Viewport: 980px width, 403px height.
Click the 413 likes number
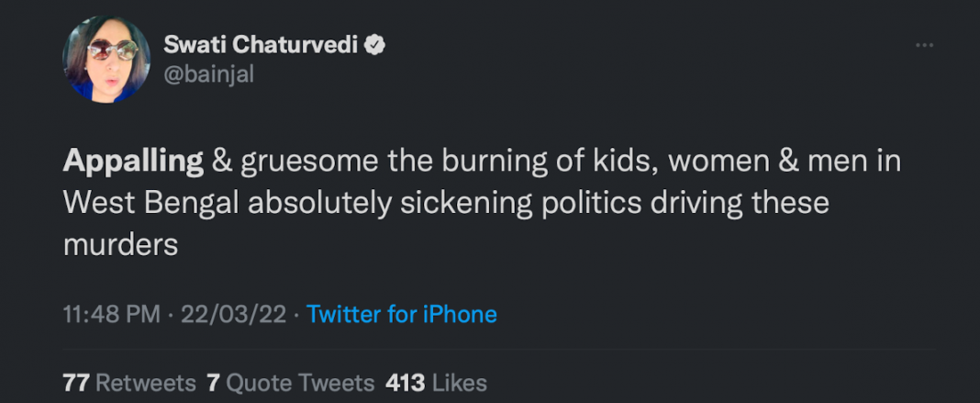(405, 382)
